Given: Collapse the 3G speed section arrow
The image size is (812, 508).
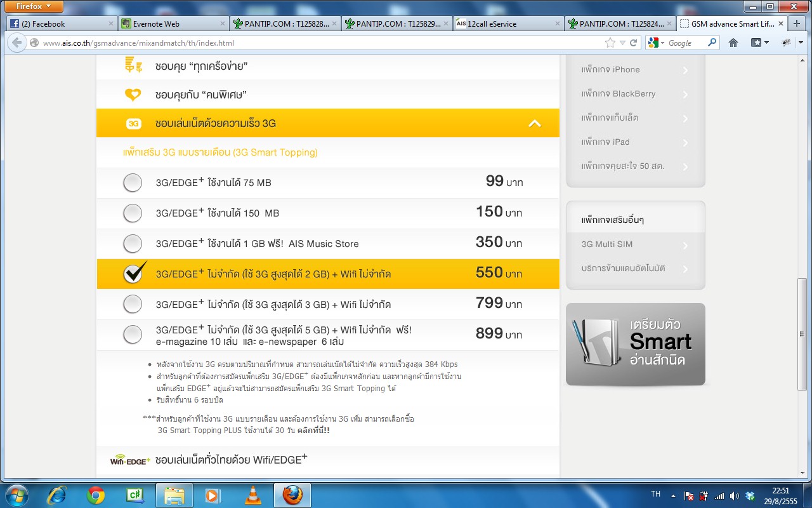Looking at the screenshot, I should 535,123.
